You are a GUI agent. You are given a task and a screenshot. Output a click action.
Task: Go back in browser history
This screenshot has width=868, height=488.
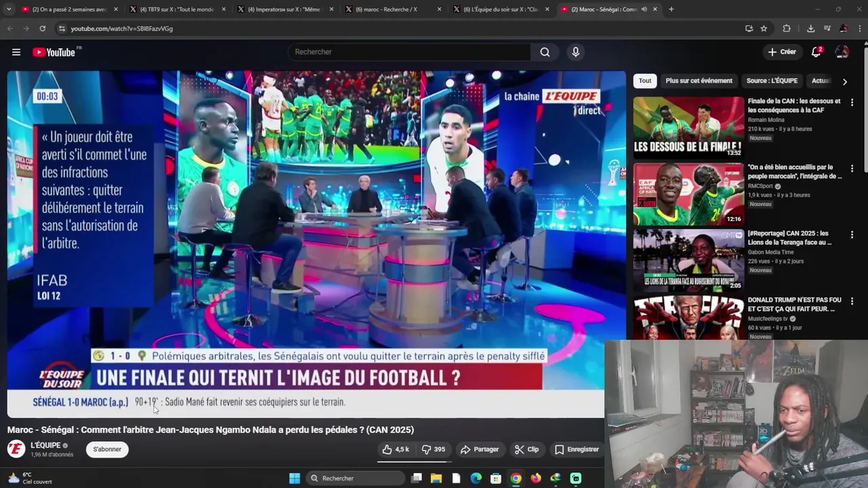tap(9, 28)
